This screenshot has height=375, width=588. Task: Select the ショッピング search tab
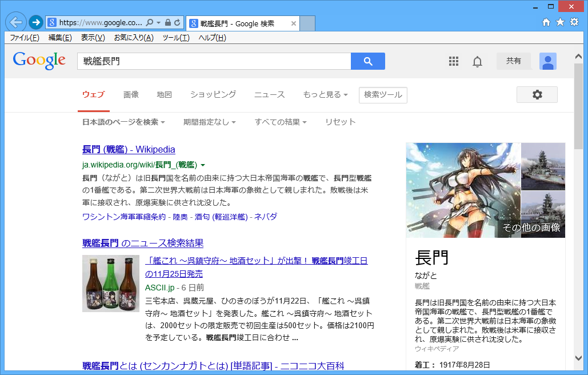tap(213, 94)
